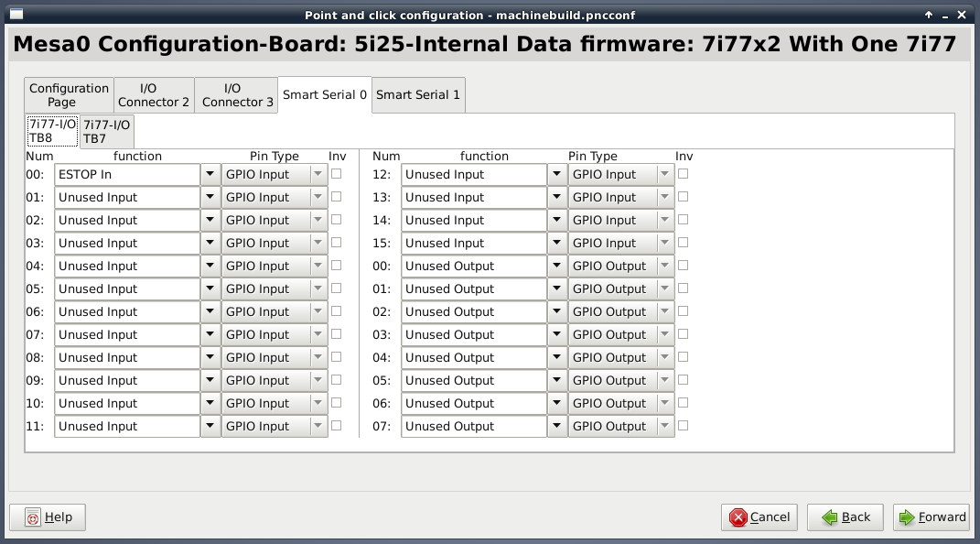Expand function dropdown arrow for input 13
Image resolution: width=980 pixels, height=544 pixels.
click(557, 198)
